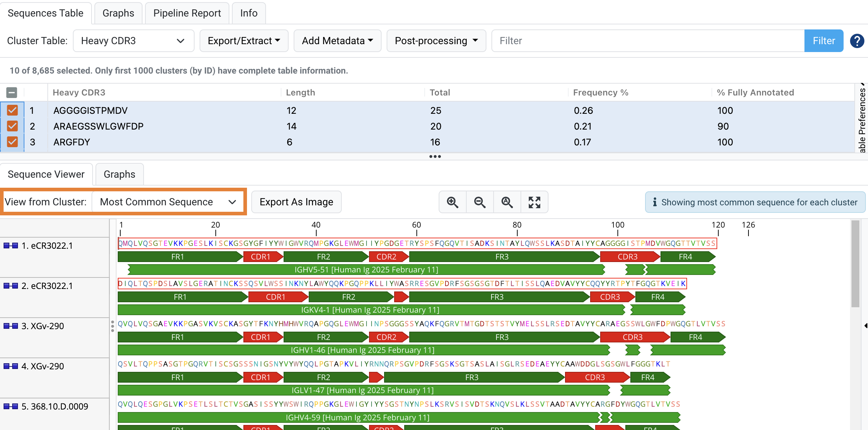Uncheck row 2 ARAEGSSWLGWFDP checkbox
Screen dimensions: 868x430
(12, 126)
